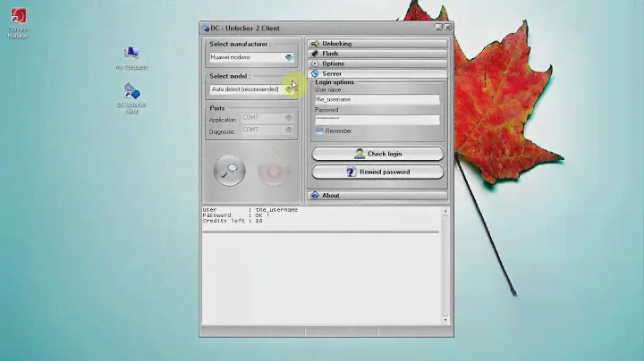Open Connect Manager desktop shortcut
This screenshot has width=644, height=361.
point(17,17)
